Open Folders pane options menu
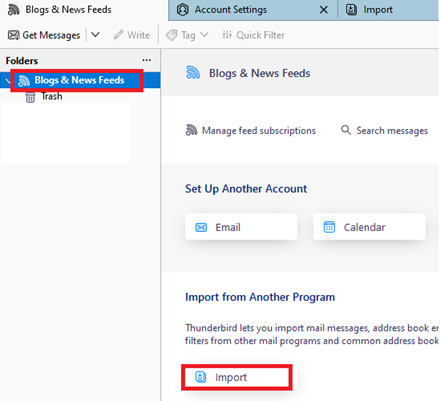This screenshot has width=440, height=401. click(146, 60)
